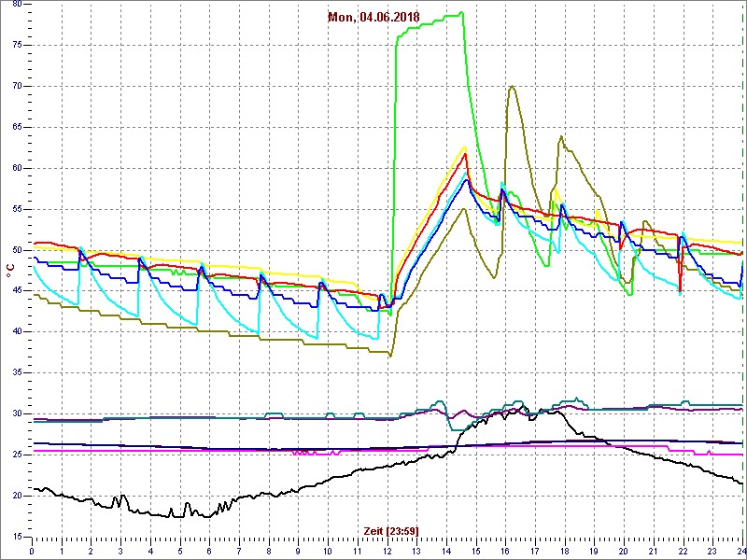Select hour 18 on the time axis
Screen dimensions: 747x560
[565, 552]
